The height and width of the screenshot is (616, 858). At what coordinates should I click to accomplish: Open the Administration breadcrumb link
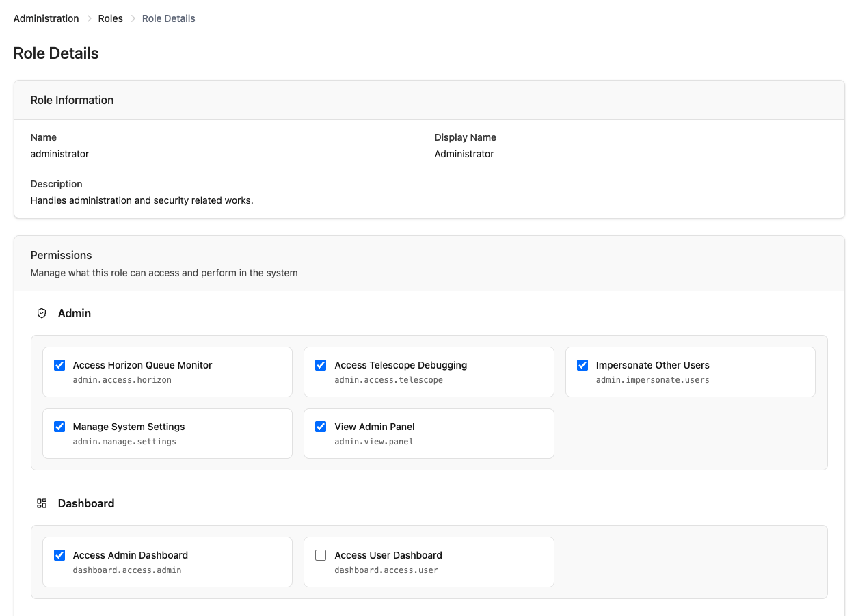click(x=46, y=18)
